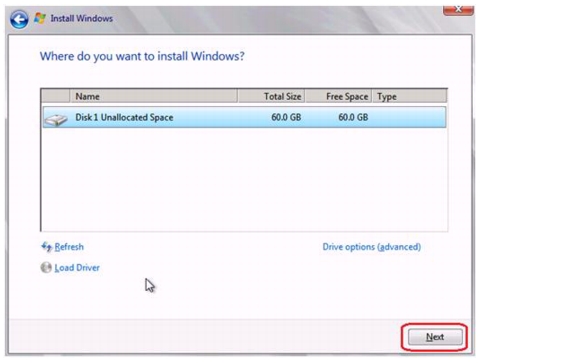
Task: Click the blue back arrow button
Action: (x=19, y=19)
